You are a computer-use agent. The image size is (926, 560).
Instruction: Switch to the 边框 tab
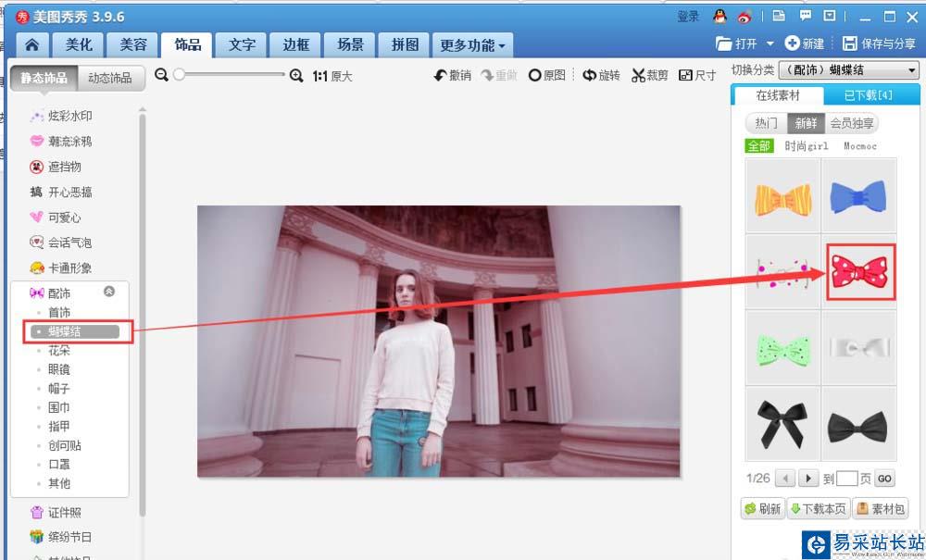(296, 44)
